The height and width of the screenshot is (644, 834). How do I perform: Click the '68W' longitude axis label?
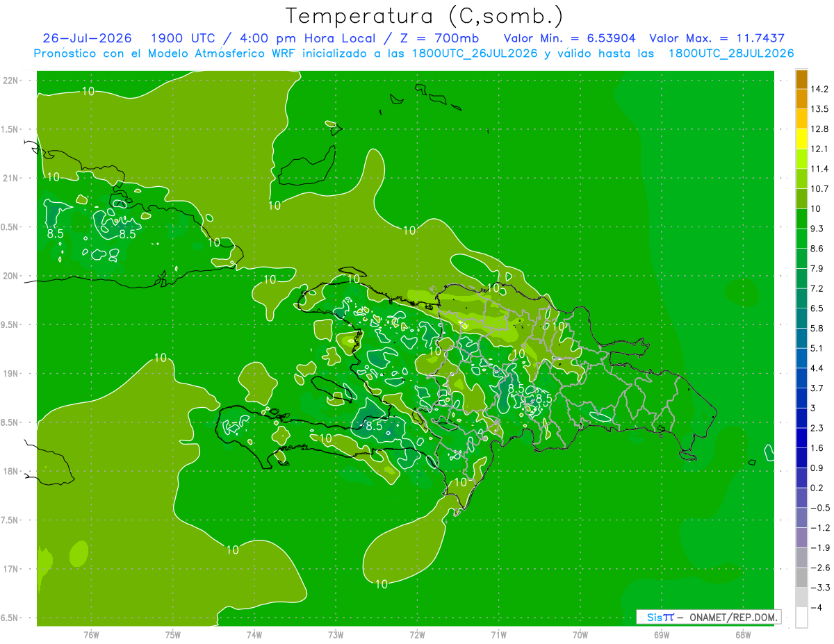[x=743, y=634]
